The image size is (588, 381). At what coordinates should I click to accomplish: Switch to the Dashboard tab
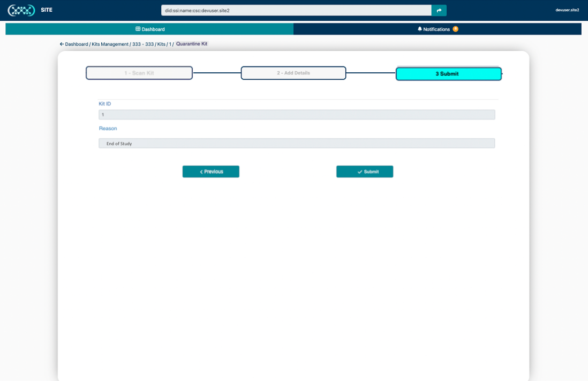(149, 29)
